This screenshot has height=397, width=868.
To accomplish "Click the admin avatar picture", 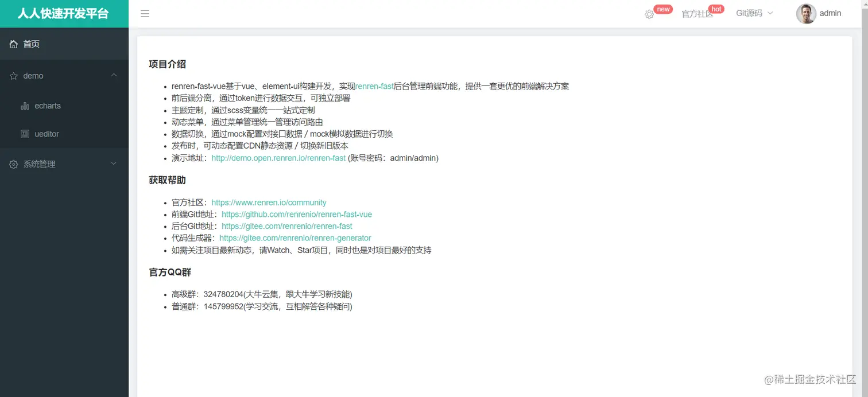I will (805, 13).
